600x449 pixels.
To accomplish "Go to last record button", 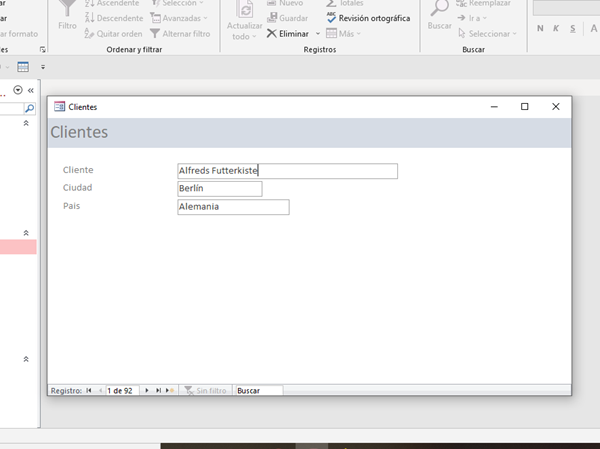I will (x=158, y=390).
